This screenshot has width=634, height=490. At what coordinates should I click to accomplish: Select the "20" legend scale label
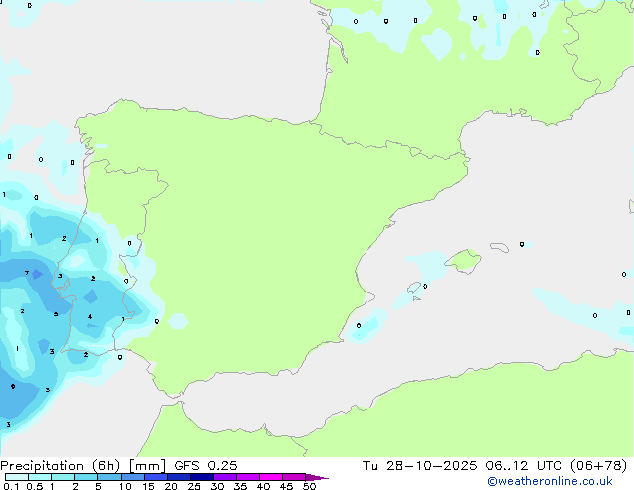pos(171,486)
